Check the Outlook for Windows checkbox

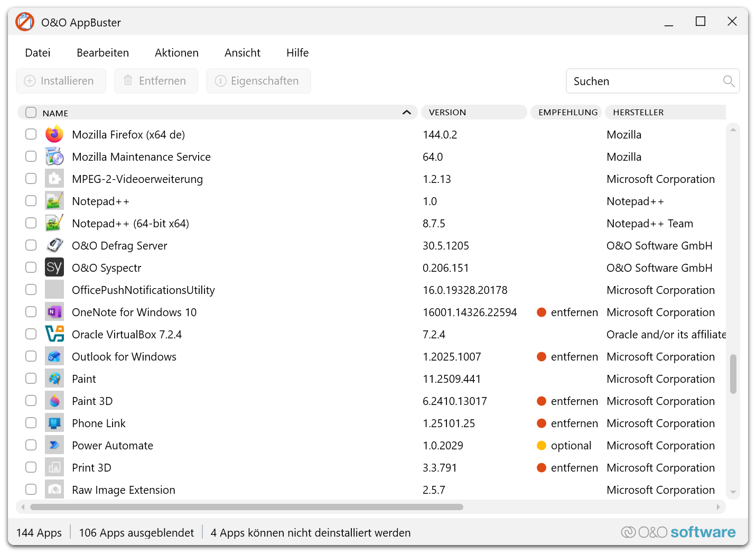click(31, 356)
